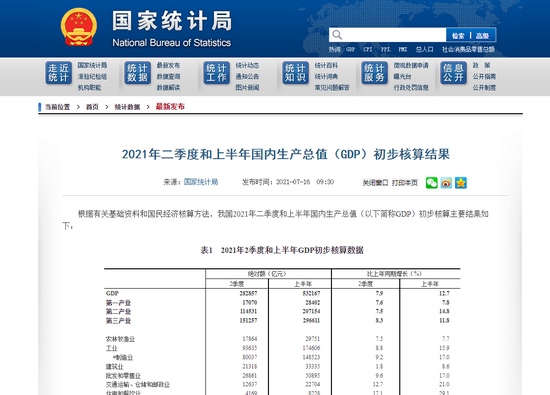Viewport: 550px width, 395px height.
Task: Open the 公开制度 menu link
Action: pos(484,87)
